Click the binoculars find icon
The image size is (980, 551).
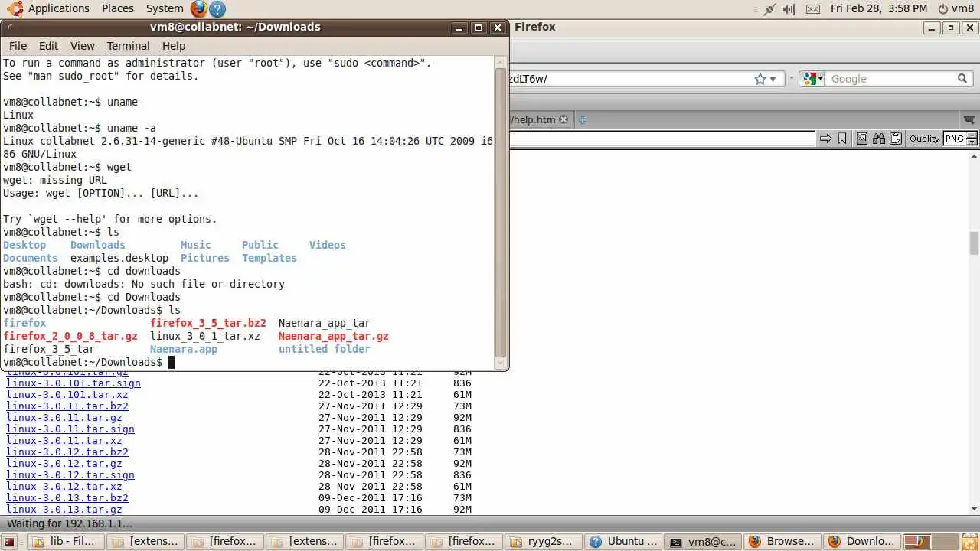(878, 139)
